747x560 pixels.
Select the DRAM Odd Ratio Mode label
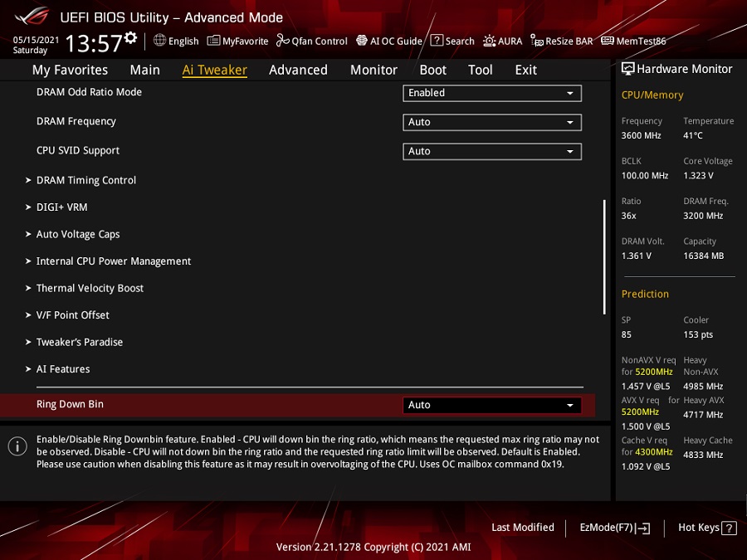coord(89,92)
